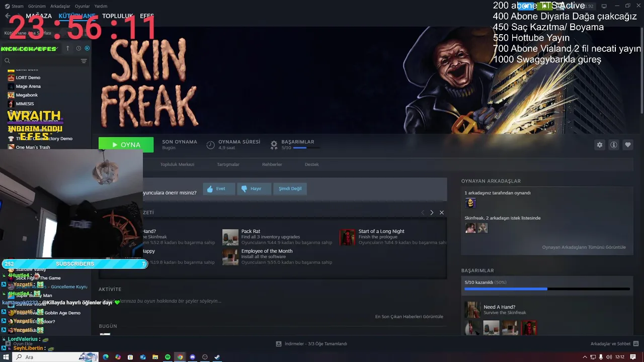
Task: Open the Start of a Long Night achievement icon
Action: pos(348,237)
